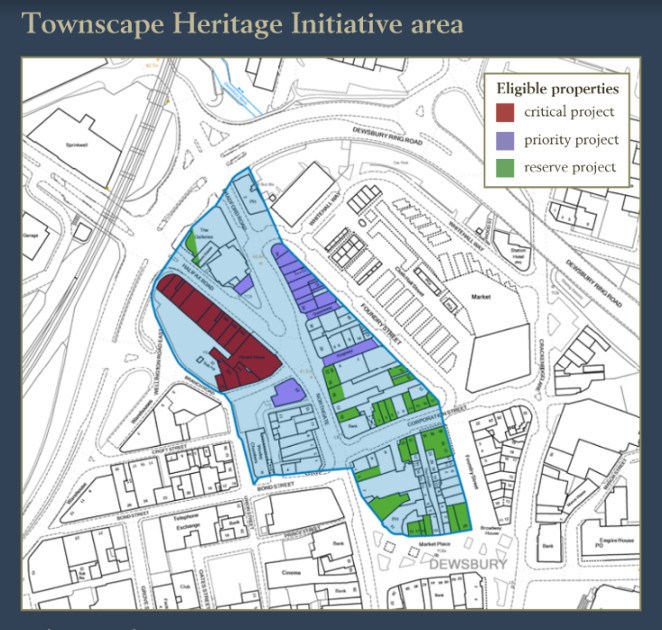
Task: Click the purple priority project legend swatch
Action: click(x=507, y=140)
